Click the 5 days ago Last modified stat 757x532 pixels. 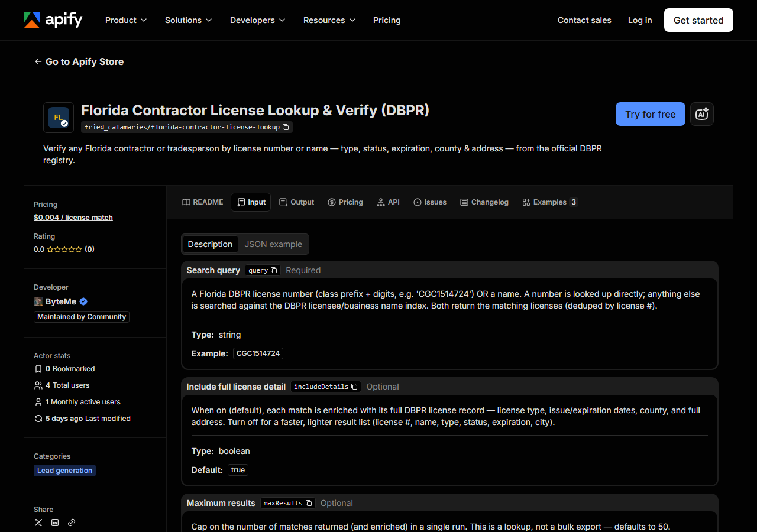click(x=83, y=419)
